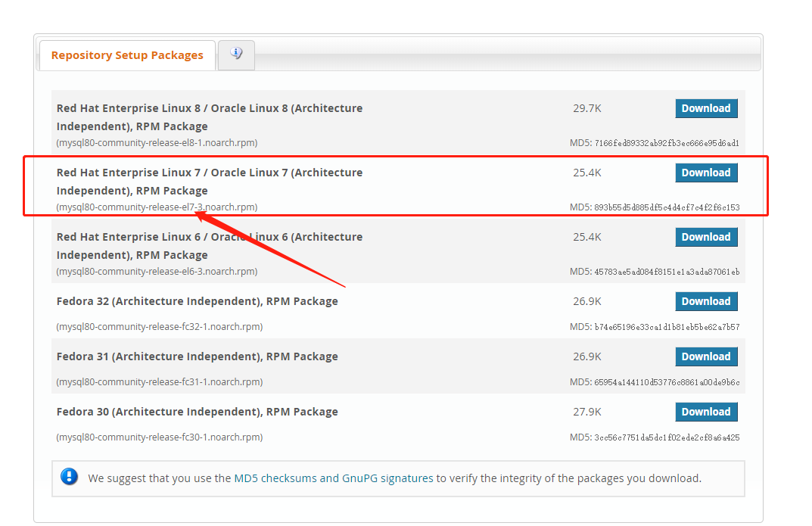Open the MD5 checksums and GnuPG signatures link

333,478
